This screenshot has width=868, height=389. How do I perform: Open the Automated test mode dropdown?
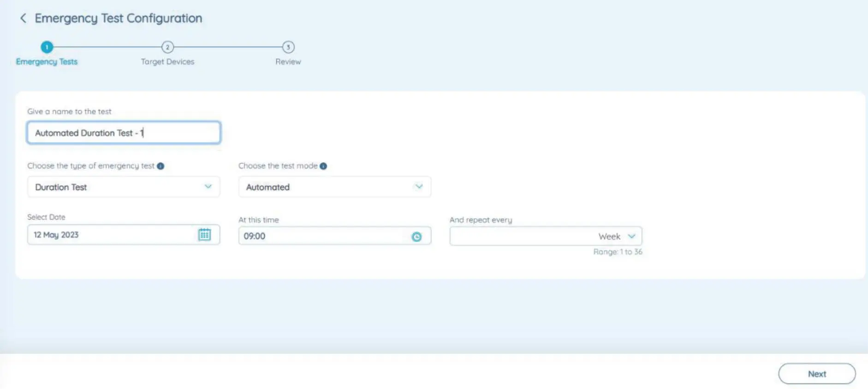tap(334, 187)
